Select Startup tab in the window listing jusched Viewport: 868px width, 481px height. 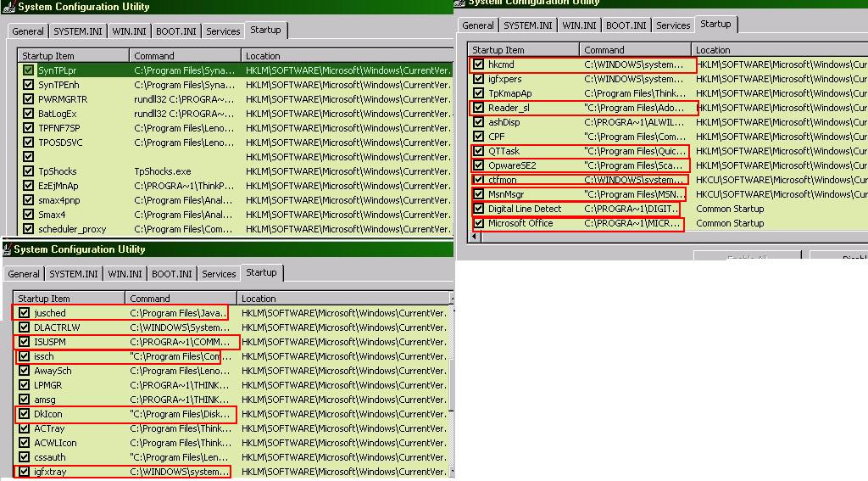point(261,272)
